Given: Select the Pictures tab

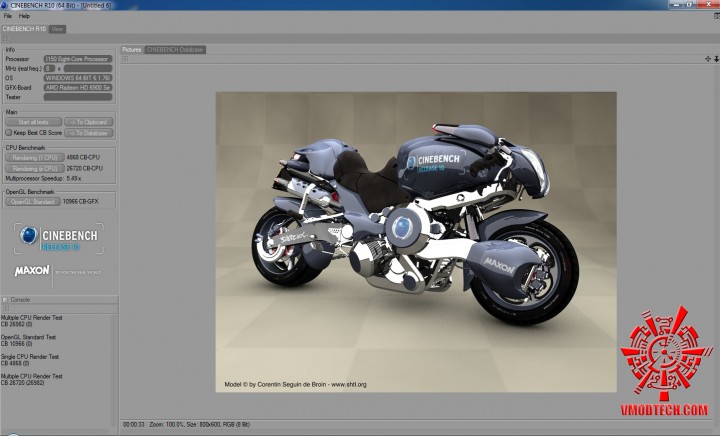Looking at the screenshot, I should click(132, 50).
